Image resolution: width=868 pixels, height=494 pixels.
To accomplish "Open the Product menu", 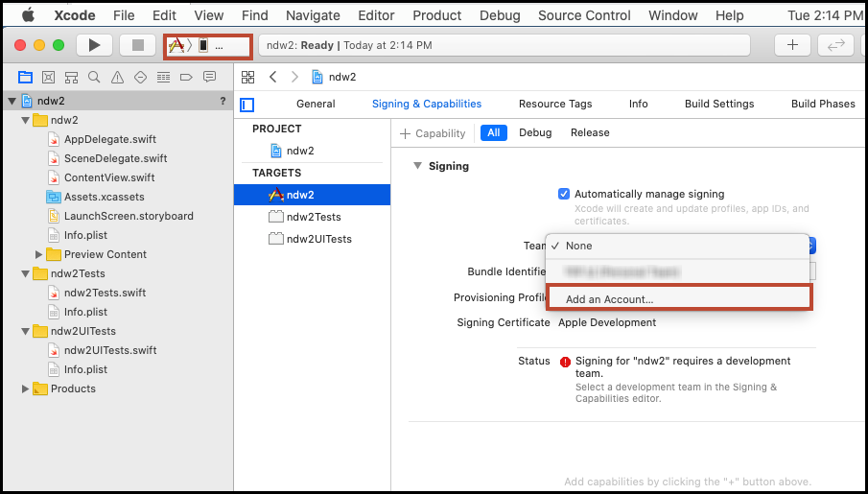I will [x=436, y=15].
